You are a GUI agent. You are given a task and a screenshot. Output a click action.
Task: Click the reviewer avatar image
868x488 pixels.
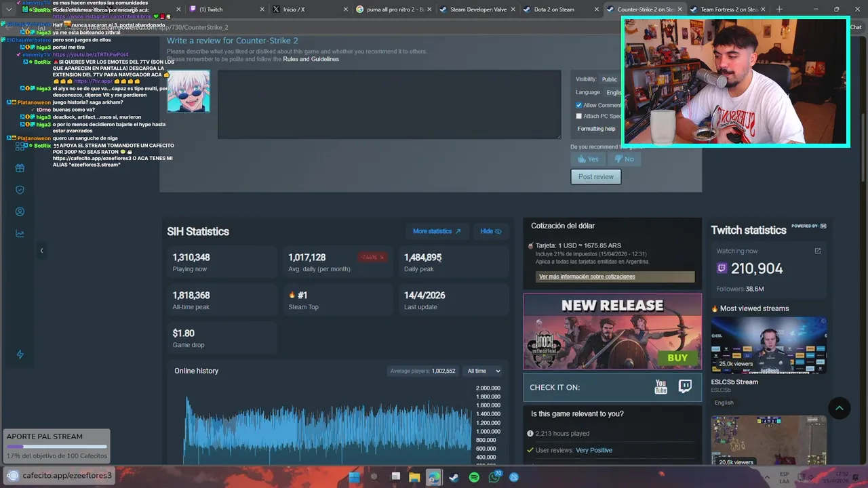coord(189,91)
